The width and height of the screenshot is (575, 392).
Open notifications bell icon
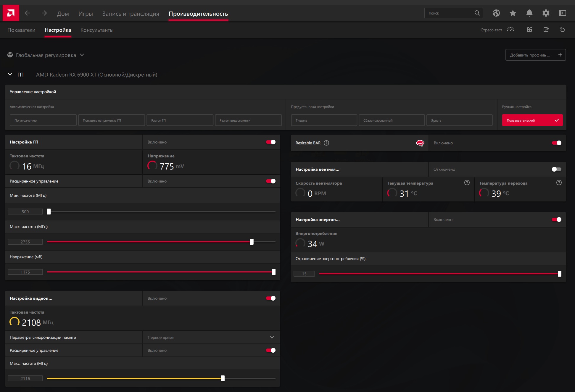pyautogui.click(x=529, y=13)
